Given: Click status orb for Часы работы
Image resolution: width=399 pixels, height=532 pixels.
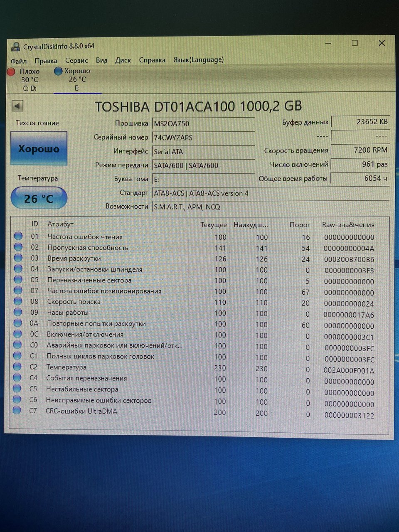Looking at the screenshot, I should 18,312.
